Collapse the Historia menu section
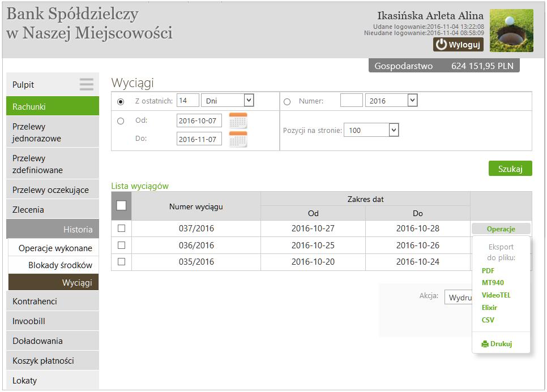 click(x=53, y=229)
